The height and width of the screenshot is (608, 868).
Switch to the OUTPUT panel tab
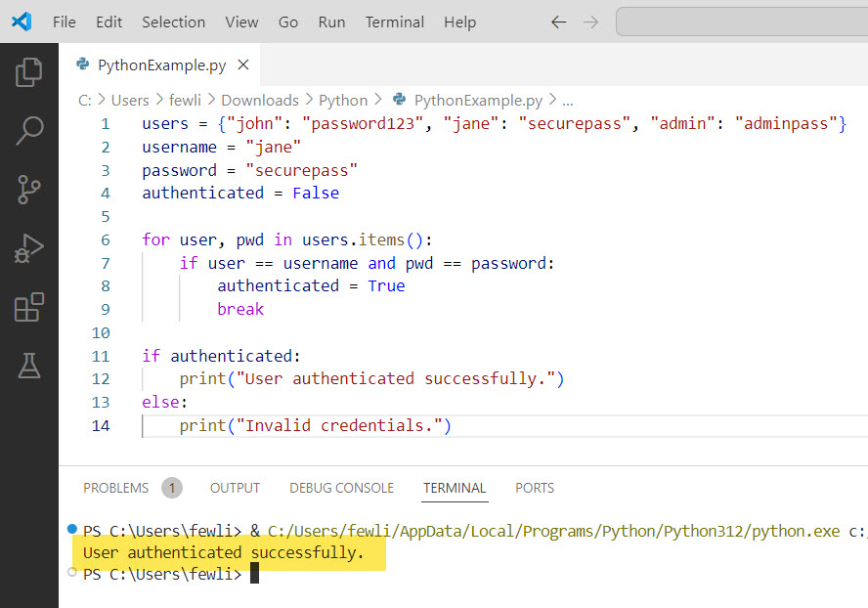click(235, 488)
